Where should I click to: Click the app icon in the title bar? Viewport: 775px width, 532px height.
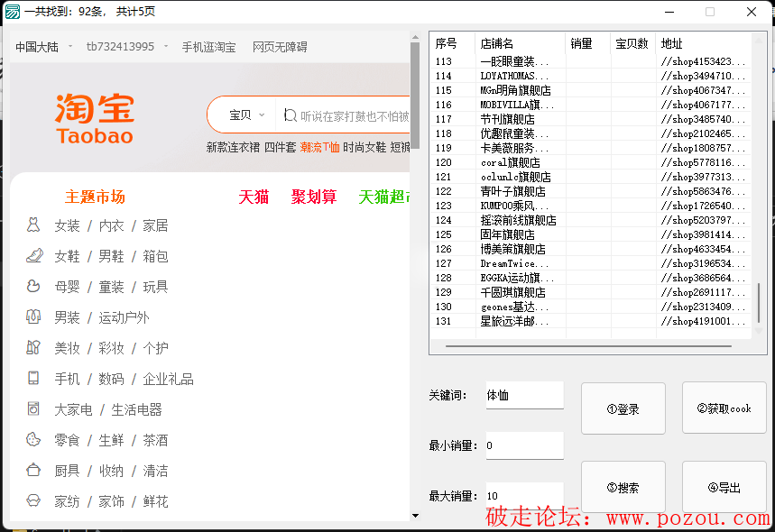point(12,11)
